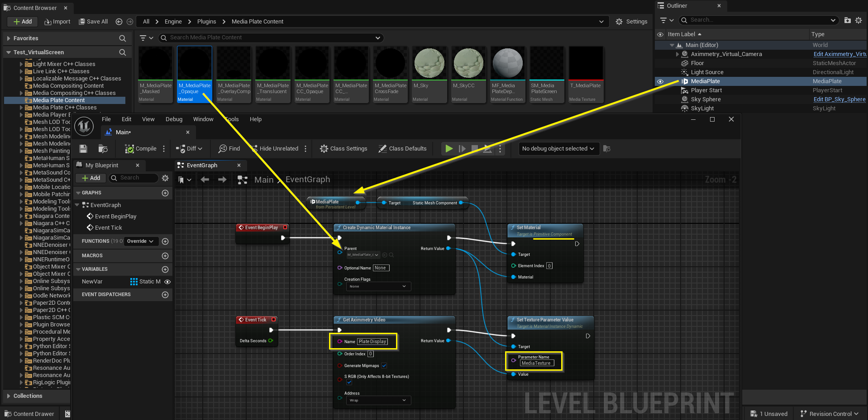This screenshot has height=420, width=868.
Task: Expand Aximmetry_Virtual_Camera in Outliner
Action: point(677,54)
